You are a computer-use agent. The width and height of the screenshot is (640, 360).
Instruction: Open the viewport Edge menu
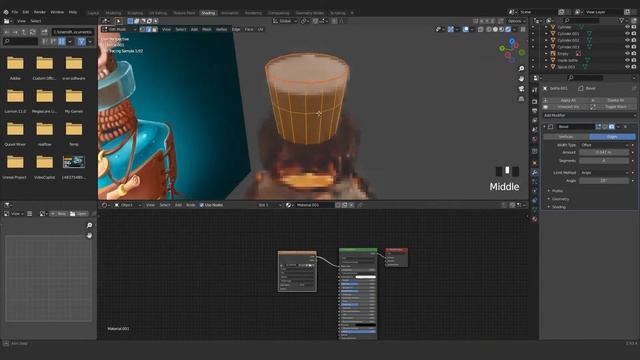tap(236, 29)
